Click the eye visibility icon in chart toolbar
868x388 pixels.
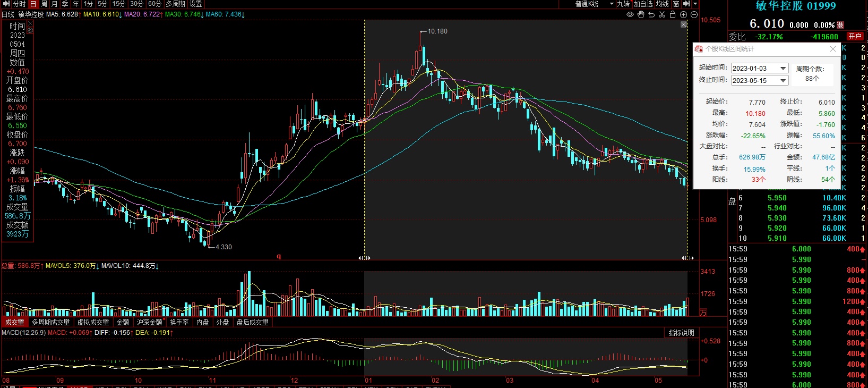coord(630,14)
